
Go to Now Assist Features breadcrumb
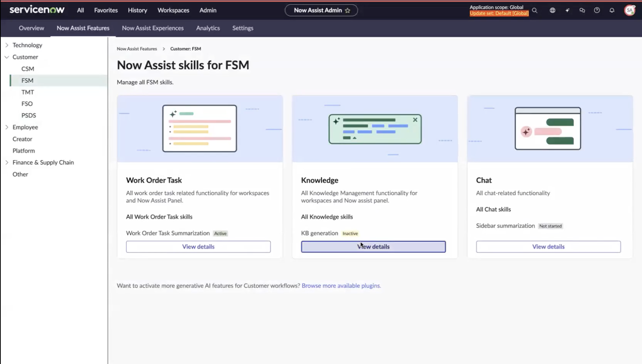137,49
